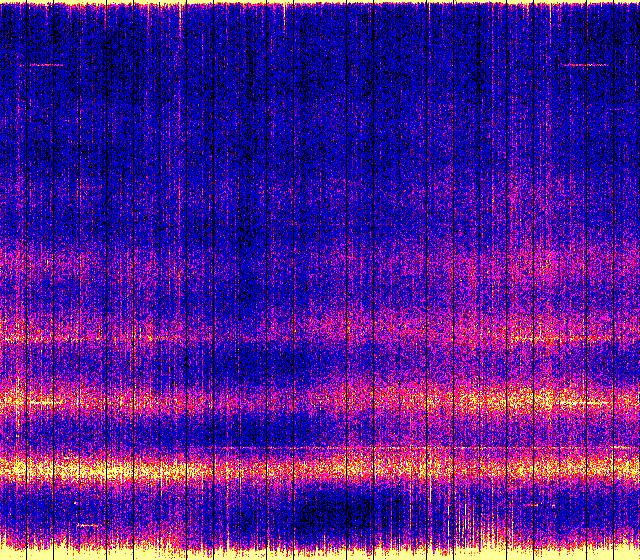Click the short horizontal streak at top-left
This screenshot has height=560, width=640.
point(46,65)
